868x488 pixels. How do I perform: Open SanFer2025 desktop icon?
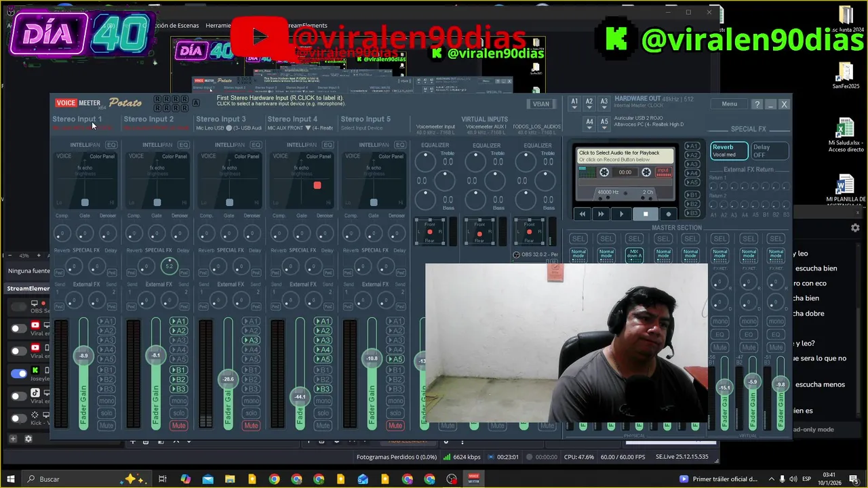[x=845, y=76]
